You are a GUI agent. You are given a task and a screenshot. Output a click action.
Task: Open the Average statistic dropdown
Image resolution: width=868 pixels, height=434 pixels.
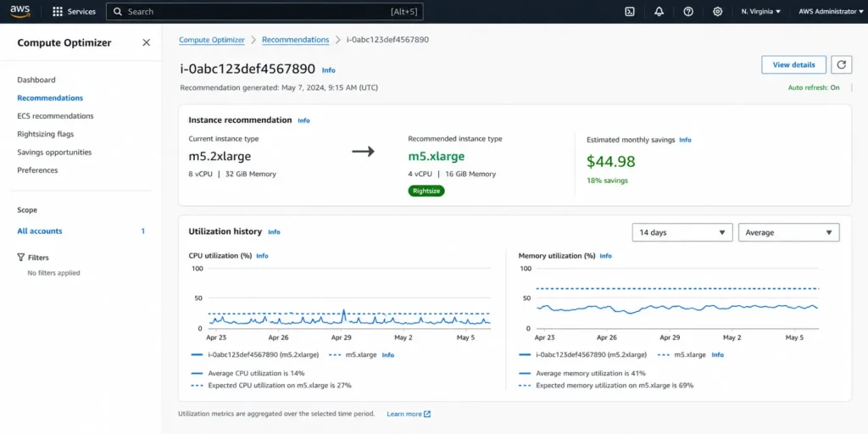[789, 232]
